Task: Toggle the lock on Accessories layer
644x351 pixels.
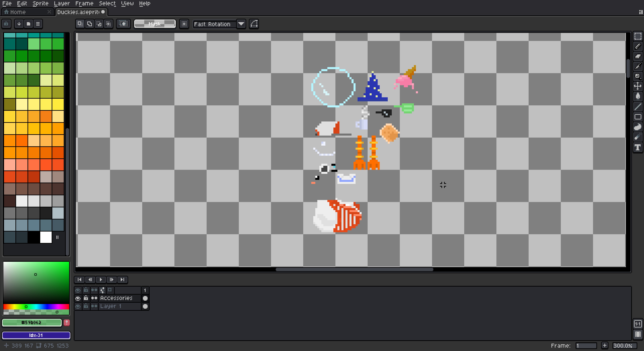Action: click(x=86, y=298)
